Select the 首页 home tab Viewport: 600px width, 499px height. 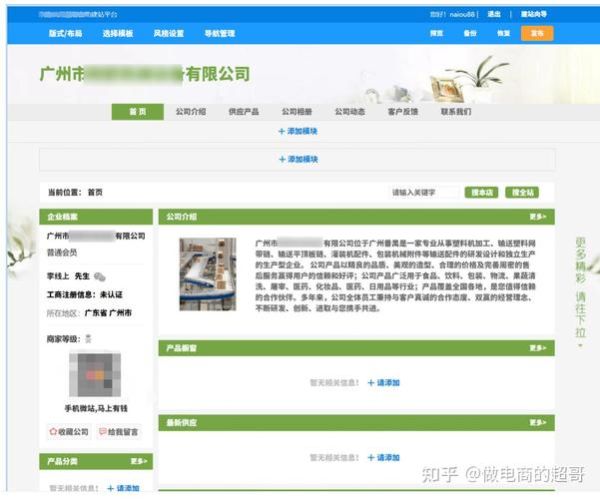pos(138,112)
